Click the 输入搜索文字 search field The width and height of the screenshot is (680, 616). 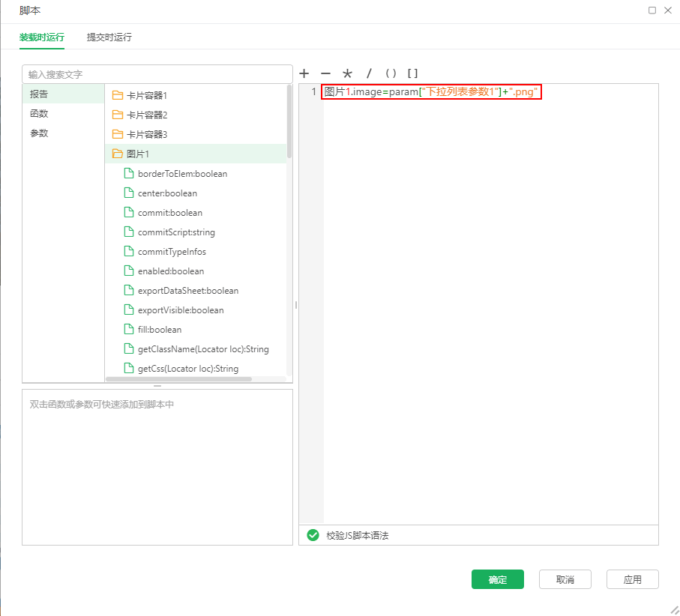tap(157, 74)
